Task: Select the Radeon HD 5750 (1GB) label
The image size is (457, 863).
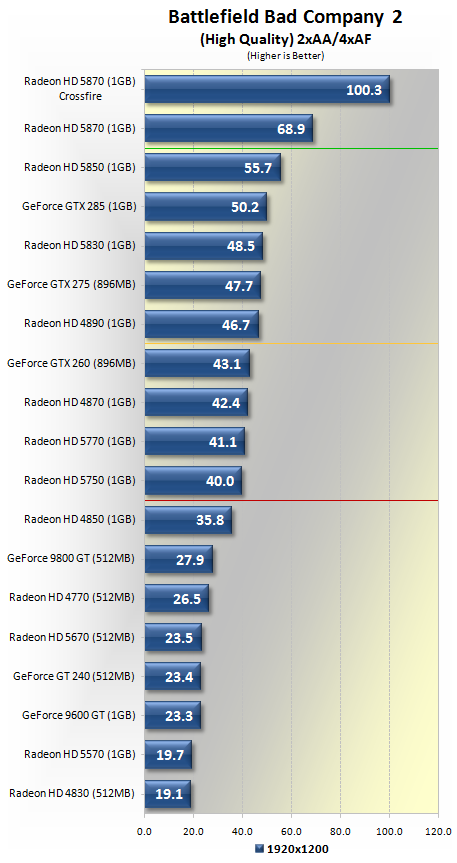Action: pyautogui.click(x=80, y=480)
